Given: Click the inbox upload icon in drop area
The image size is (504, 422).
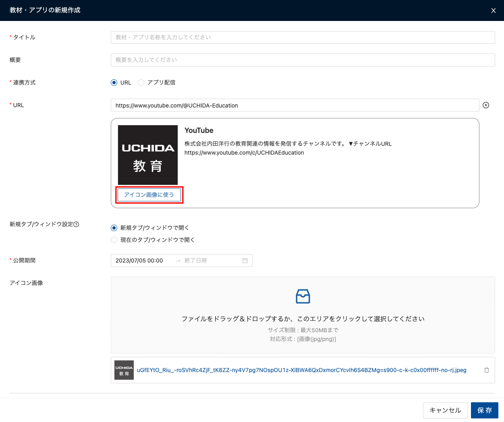Looking at the screenshot, I should click(303, 296).
